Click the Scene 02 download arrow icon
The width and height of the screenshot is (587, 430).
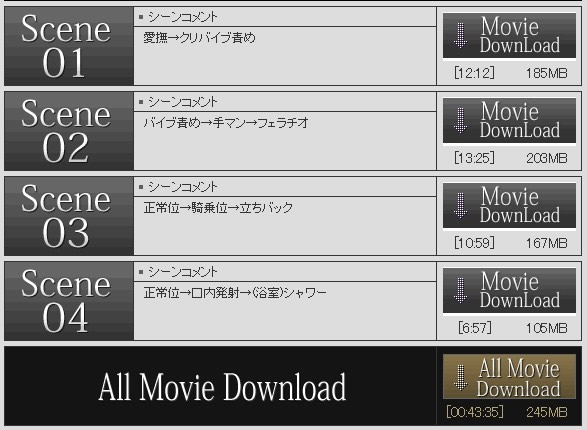click(460, 121)
